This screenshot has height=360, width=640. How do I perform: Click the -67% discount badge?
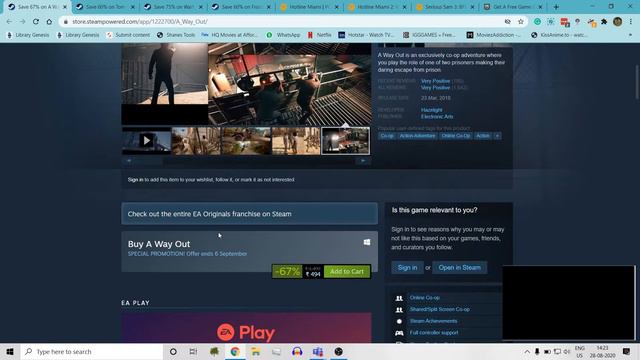[287, 271]
